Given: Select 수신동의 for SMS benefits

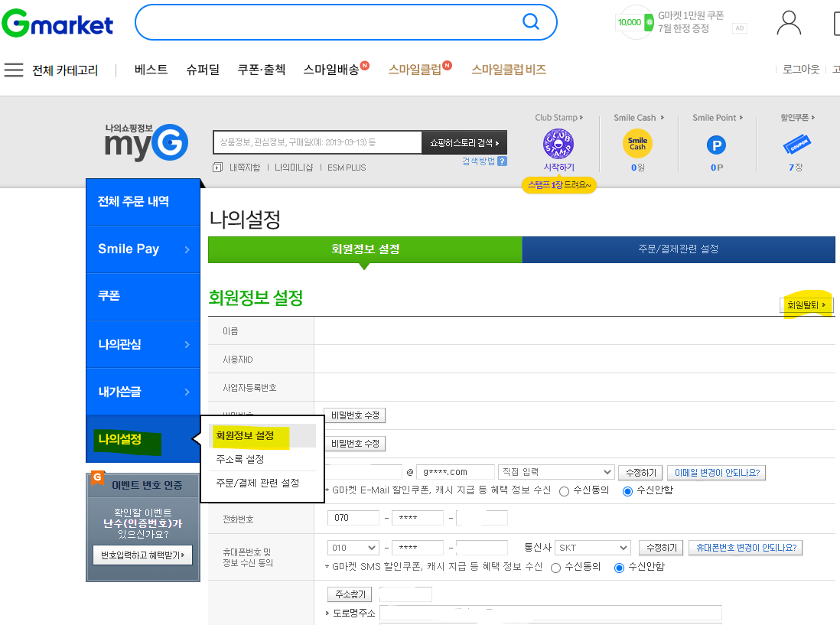Looking at the screenshot, I should (x=556, y=568).
